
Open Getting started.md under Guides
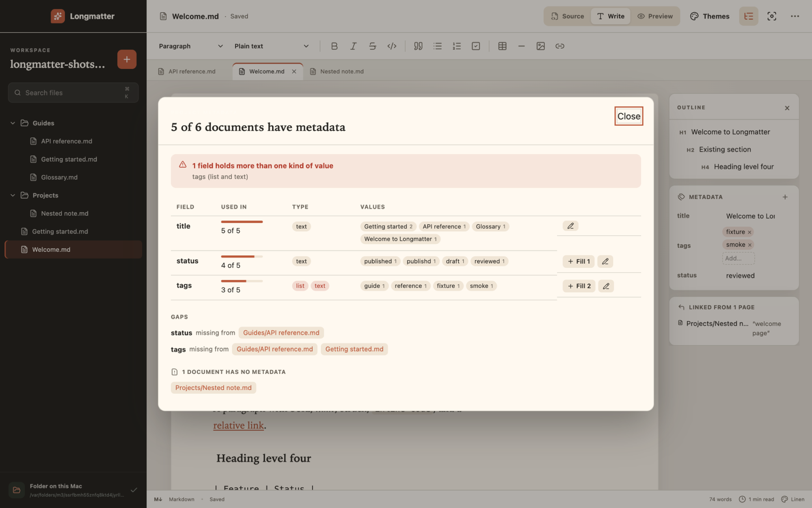click(69, 159)
